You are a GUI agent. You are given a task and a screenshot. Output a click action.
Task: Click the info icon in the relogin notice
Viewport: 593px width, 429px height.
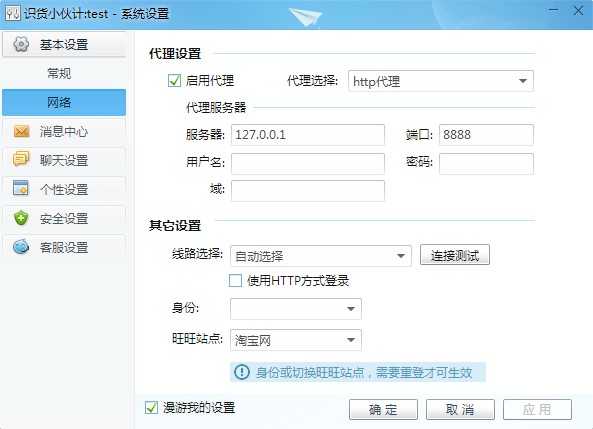click(x=242, y=372)
